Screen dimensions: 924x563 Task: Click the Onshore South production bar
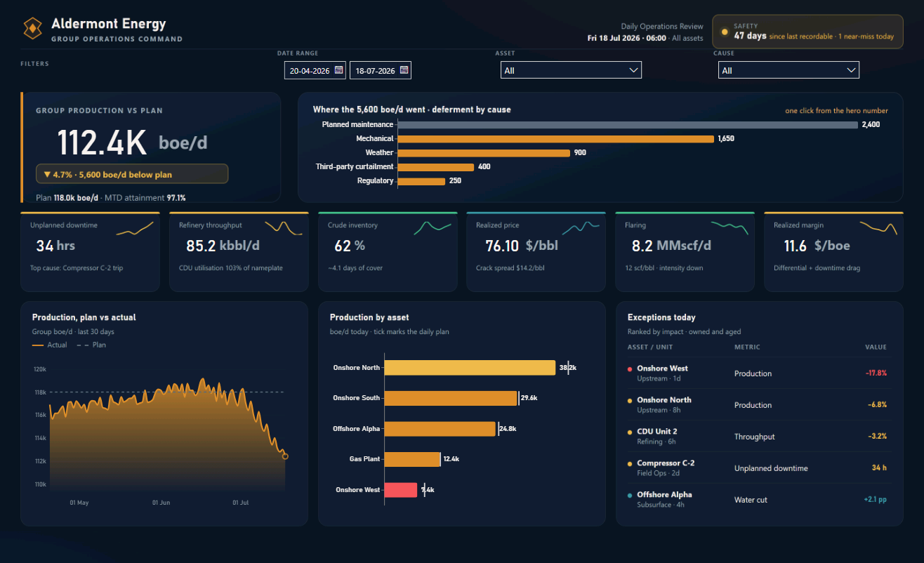coord(451,398)
